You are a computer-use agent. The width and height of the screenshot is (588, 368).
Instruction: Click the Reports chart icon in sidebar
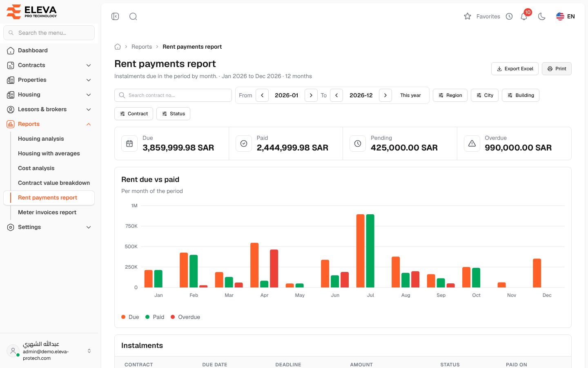point(11,124)
